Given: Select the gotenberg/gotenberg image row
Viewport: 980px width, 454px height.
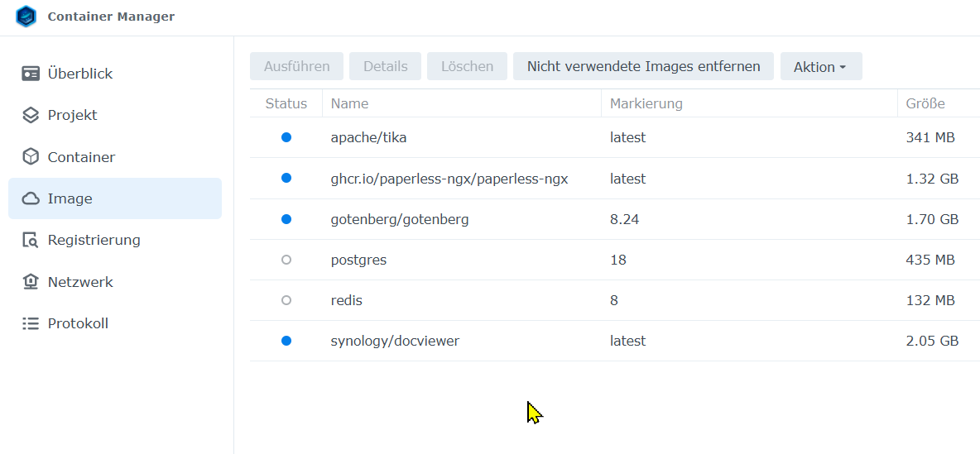Looking at the screenshot, I should (x=400, y=219).
